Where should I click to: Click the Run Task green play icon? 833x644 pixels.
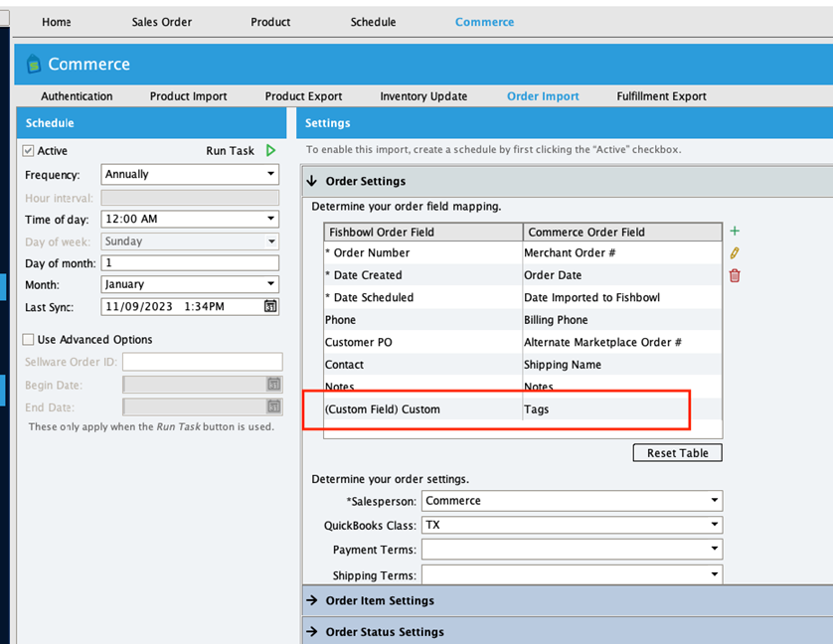click(x=268, y=151)
